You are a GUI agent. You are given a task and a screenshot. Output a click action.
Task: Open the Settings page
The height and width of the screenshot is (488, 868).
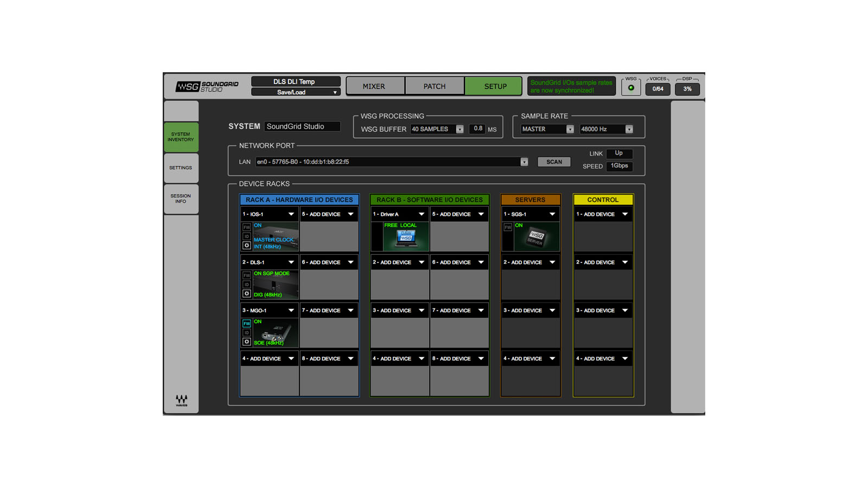[x=181, y=168]
